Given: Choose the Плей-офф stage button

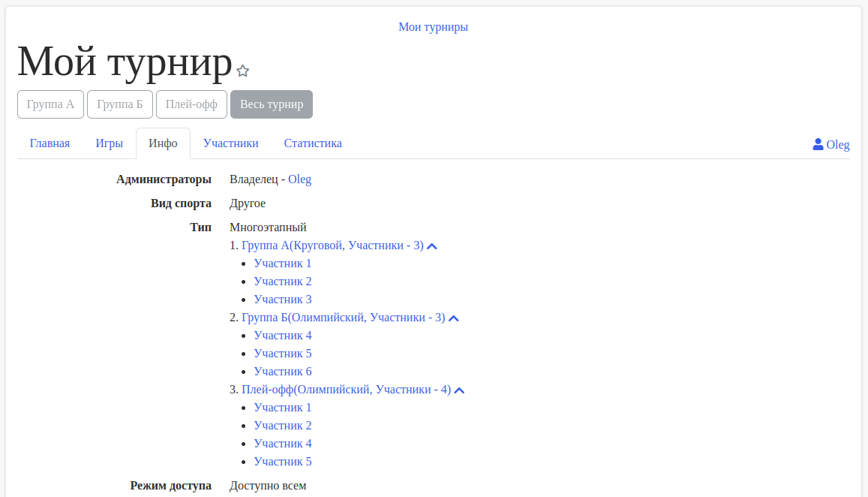Looking at the screenshot, I should tap(191, 104).
